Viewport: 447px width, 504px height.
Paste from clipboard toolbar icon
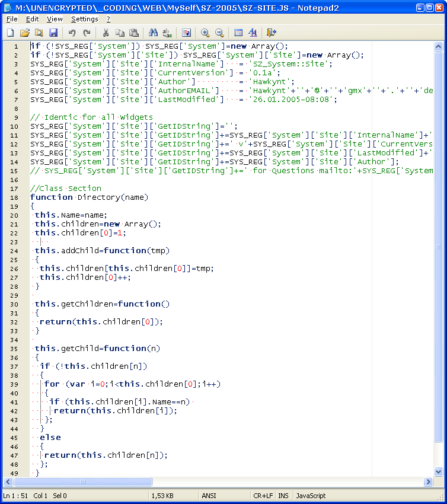[x=133, y=33]
